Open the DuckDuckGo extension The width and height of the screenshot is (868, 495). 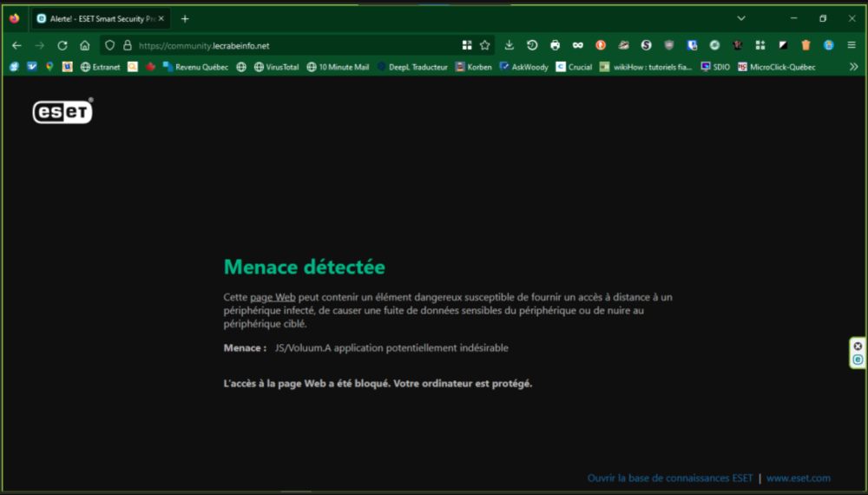click(x=601, y=45)
